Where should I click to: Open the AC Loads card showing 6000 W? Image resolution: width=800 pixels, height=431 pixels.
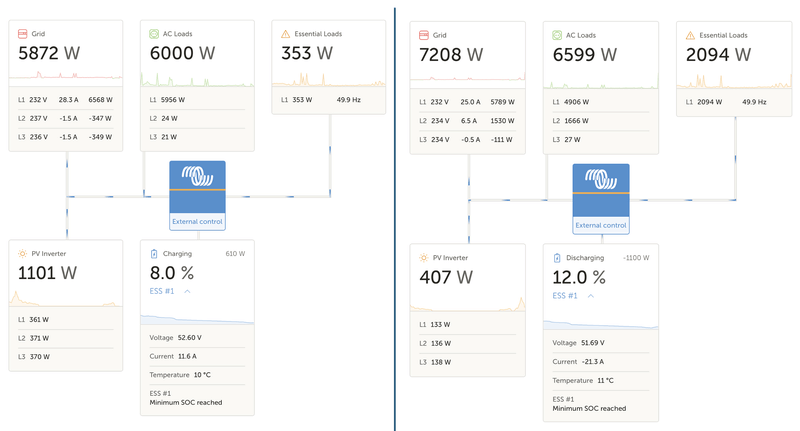(x=197, y=86)
